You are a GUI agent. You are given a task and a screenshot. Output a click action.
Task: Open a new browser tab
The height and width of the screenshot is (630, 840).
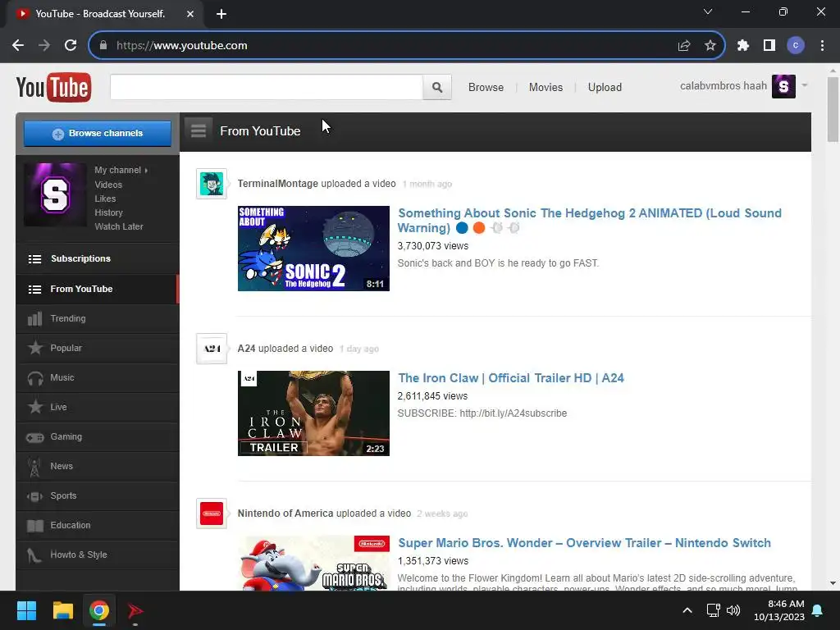point(221,14)
